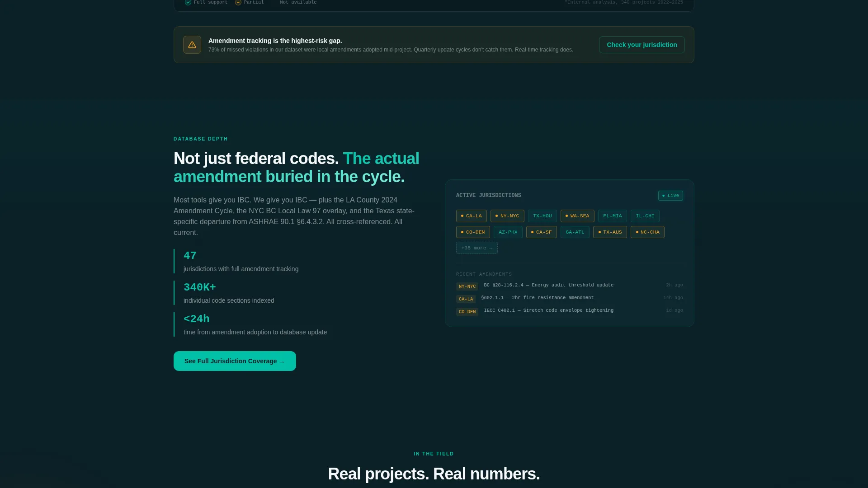868x488 pixels.
Task: Click the CA-LA tag in Recent Amendments
Action: click(466, 299)
